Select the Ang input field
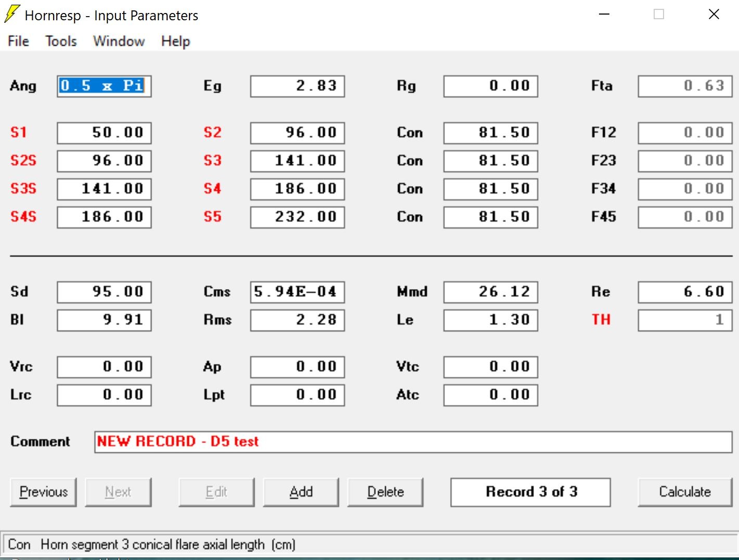The image size is (739, 560). [x=104, y=86]
